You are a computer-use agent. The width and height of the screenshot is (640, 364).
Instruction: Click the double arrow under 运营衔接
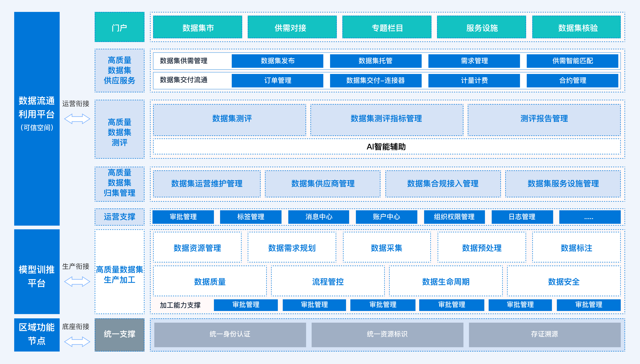[77, 119]
